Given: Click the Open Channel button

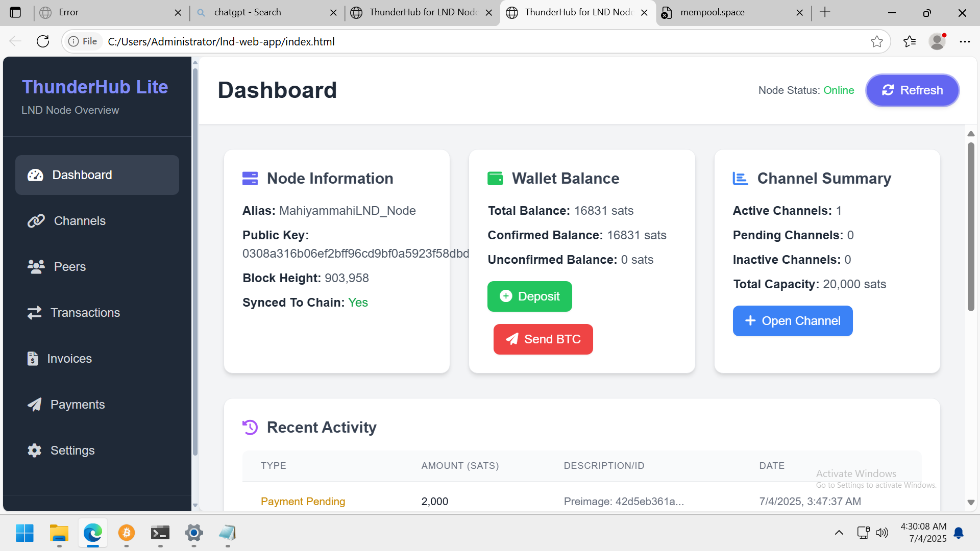Looking at the screenshot, I should (793, 321).
